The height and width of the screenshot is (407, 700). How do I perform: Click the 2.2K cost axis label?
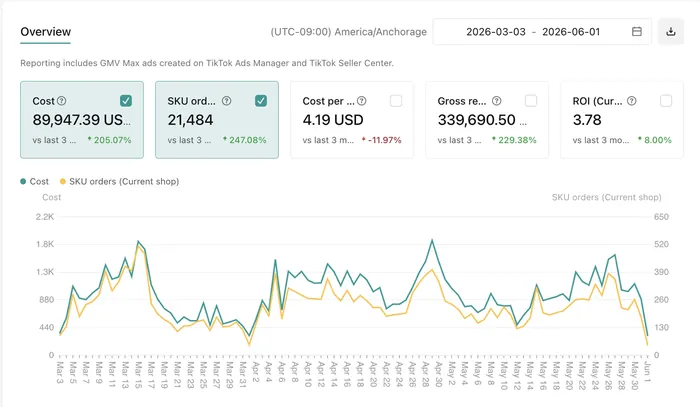tap(45, 217)
